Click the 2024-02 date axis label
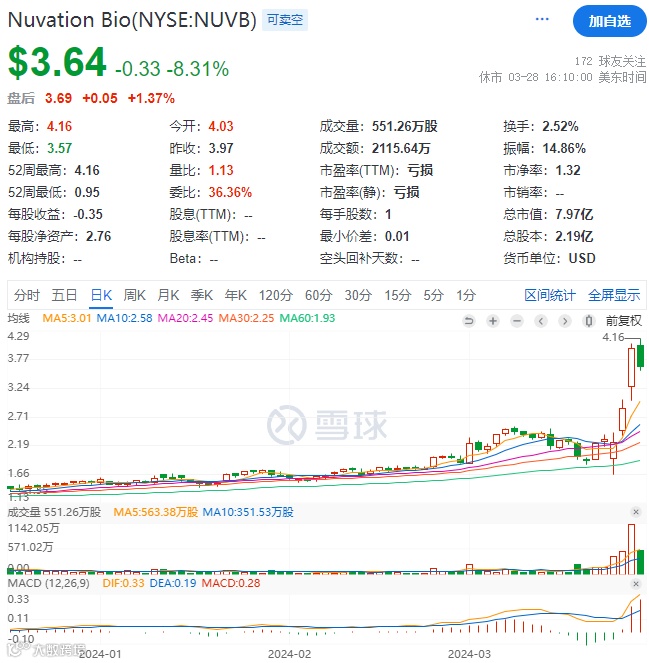The height and width of the screenshot is (663, 649). pos(289,654)
